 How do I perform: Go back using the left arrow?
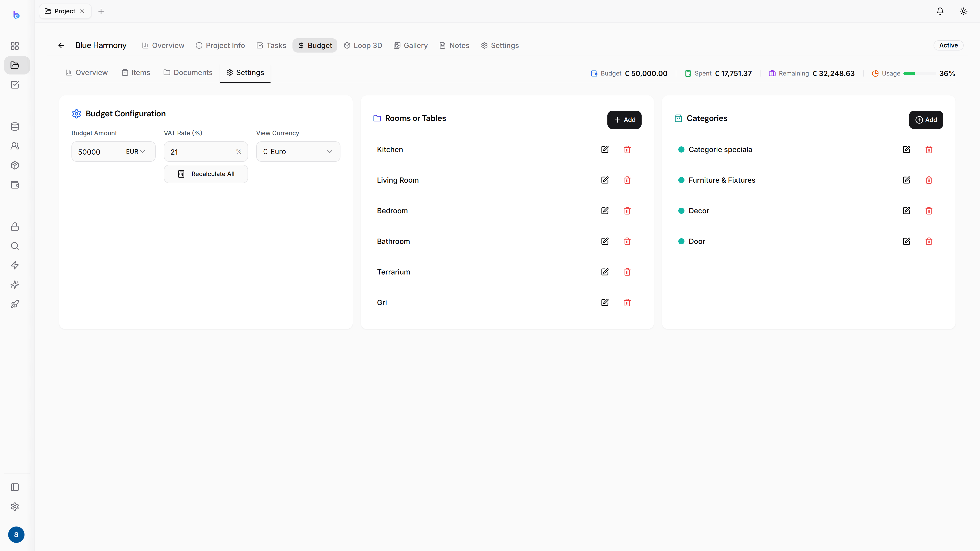coord(61,46)
